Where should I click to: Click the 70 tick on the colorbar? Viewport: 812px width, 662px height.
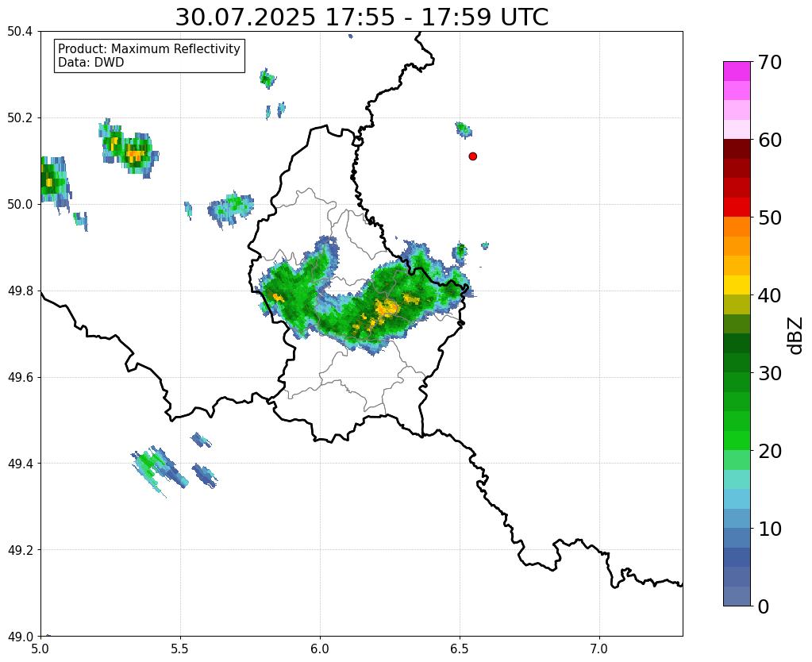tap(769, 62)
